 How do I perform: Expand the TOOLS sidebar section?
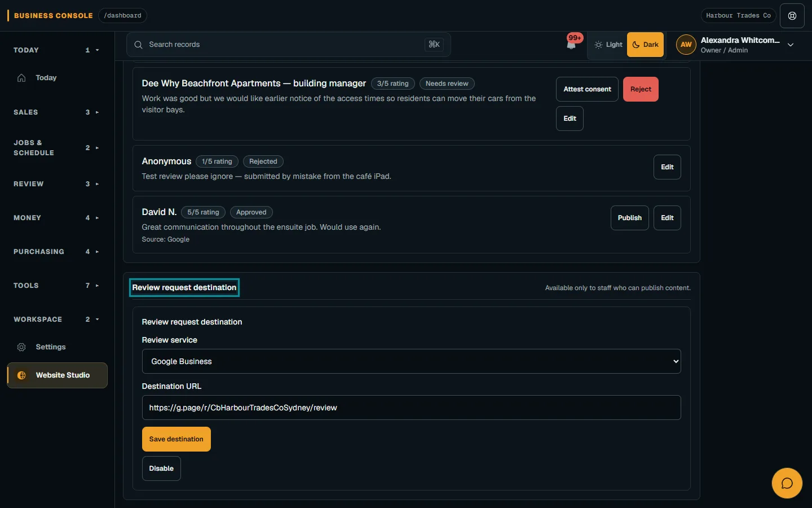coord(56,286)
